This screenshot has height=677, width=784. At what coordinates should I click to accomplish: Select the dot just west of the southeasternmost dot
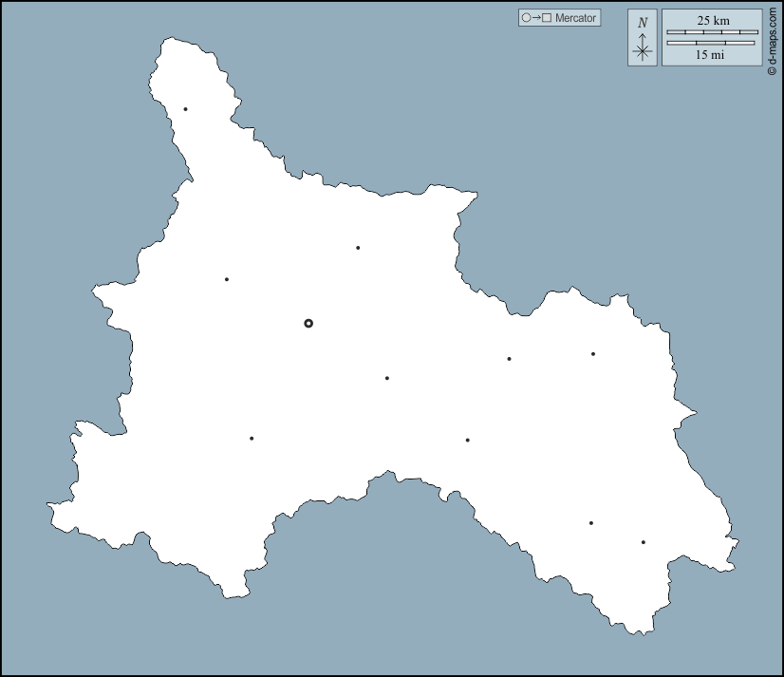point(591,523)
